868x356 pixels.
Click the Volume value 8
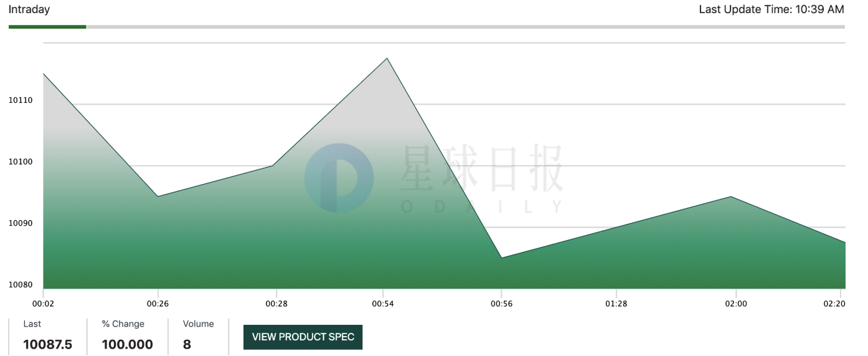(x=187, y=344)
